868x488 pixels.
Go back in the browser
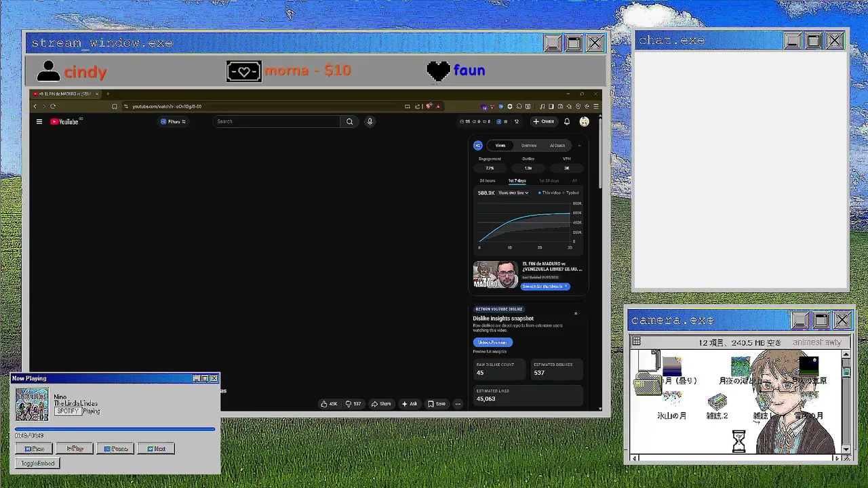(35, 106)
